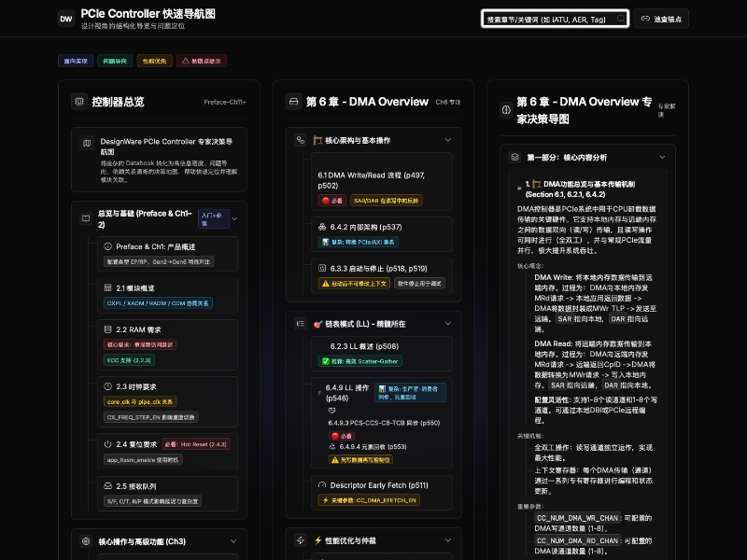Focus the chapter and keyword search box

click(555, 19)
